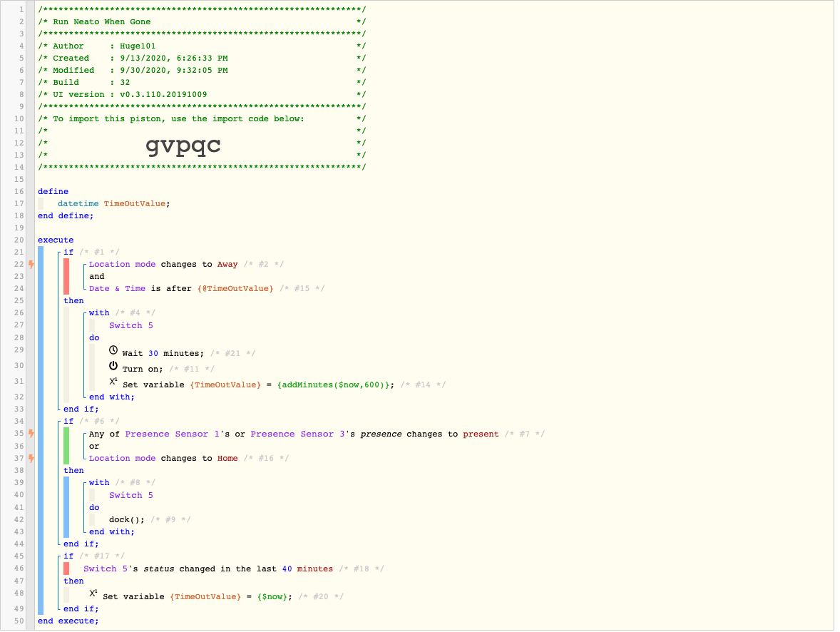The width and height of the screenshot is (840, 632).
Task: Click the 'with' keyword marked #4
Action: (99, 313)
